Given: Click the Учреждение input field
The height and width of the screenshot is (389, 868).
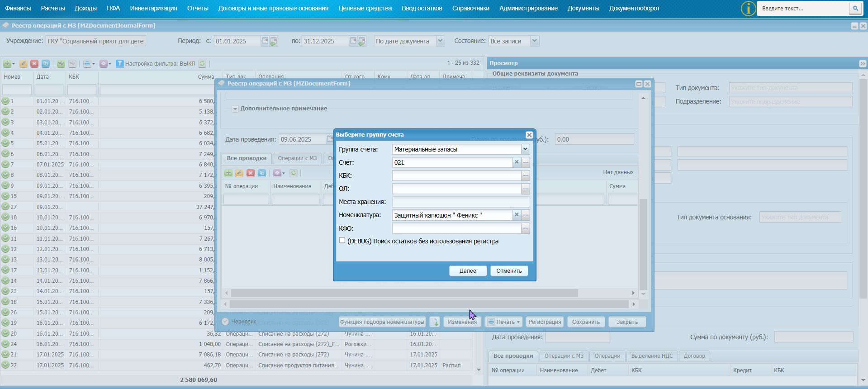Looking at the screenshot, I should click(96, 41).
